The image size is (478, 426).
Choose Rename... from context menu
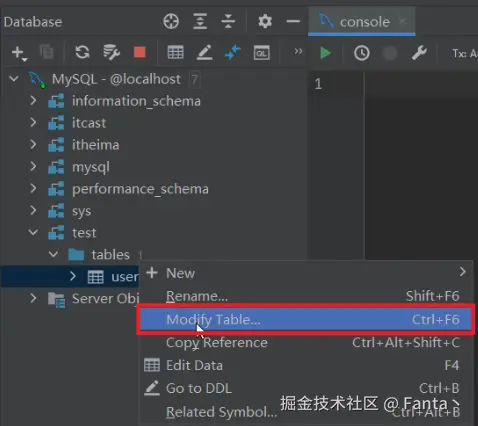click(x=306, y=296)
